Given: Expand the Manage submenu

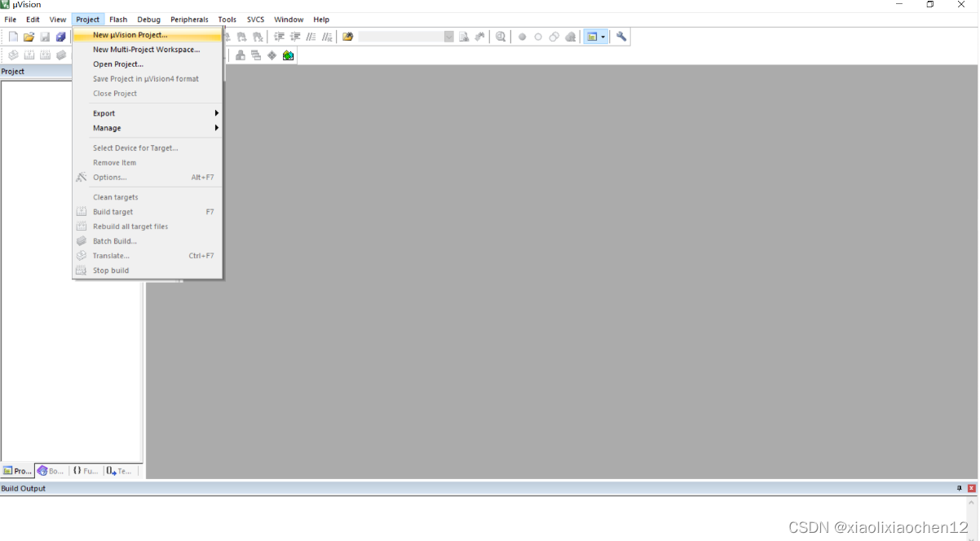Looking at the screenshot, I should pos(148,128).
